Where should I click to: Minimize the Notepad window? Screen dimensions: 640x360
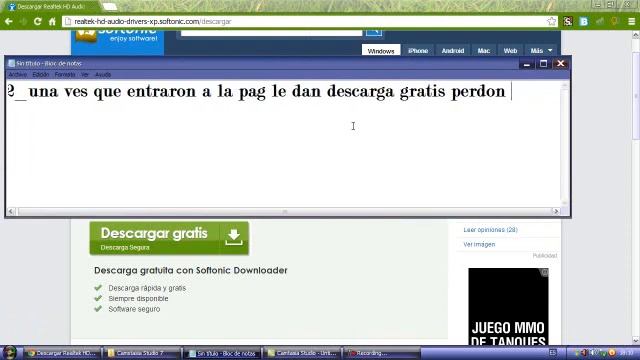(x=527, y=64)
